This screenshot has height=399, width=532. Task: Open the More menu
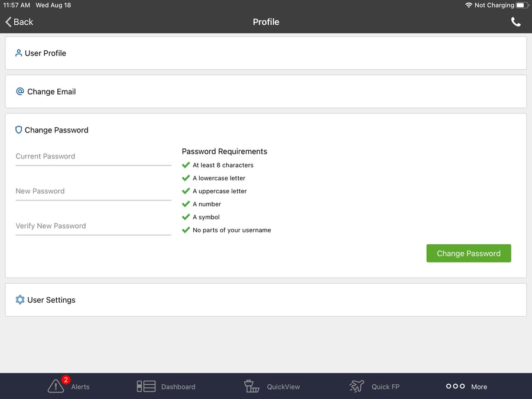[466, 385]
